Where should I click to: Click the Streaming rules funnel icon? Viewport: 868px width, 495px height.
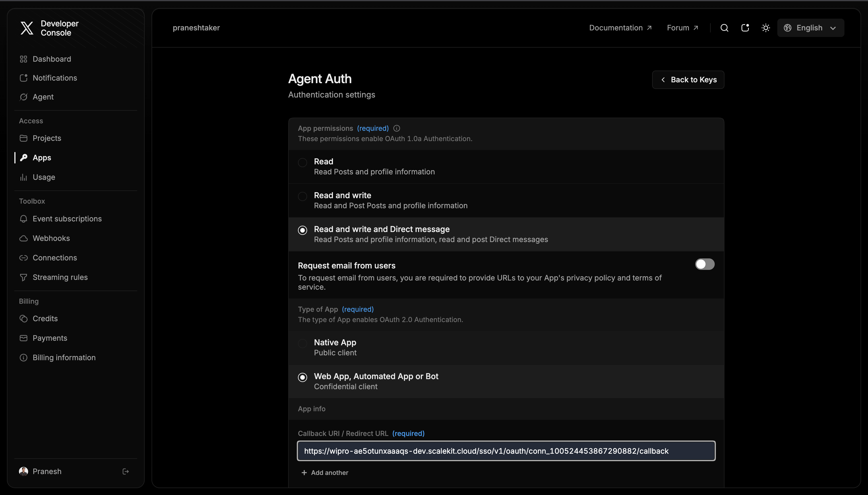click(x=24, y=277)
